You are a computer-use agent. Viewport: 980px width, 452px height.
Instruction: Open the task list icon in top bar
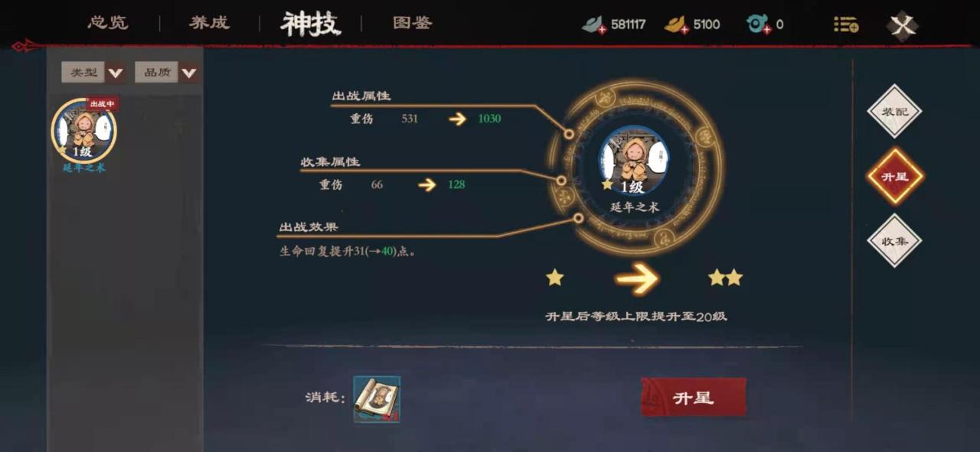845,24
